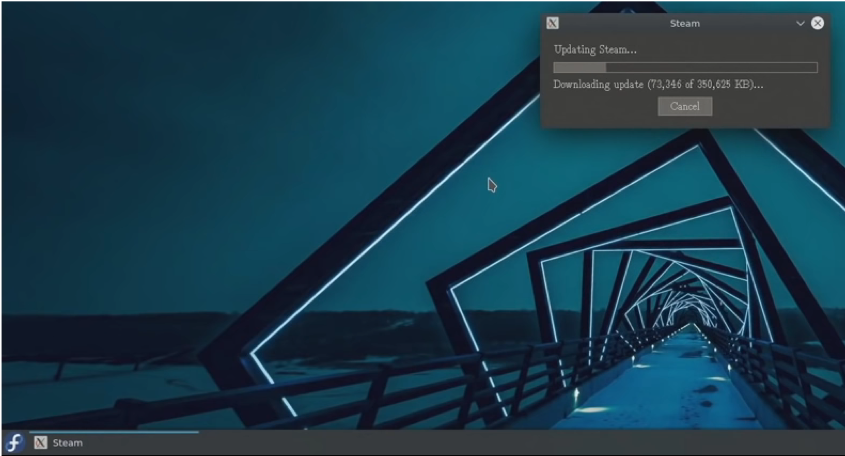Click the Steam title in the window title bar
845x456 pixels.
685,23
